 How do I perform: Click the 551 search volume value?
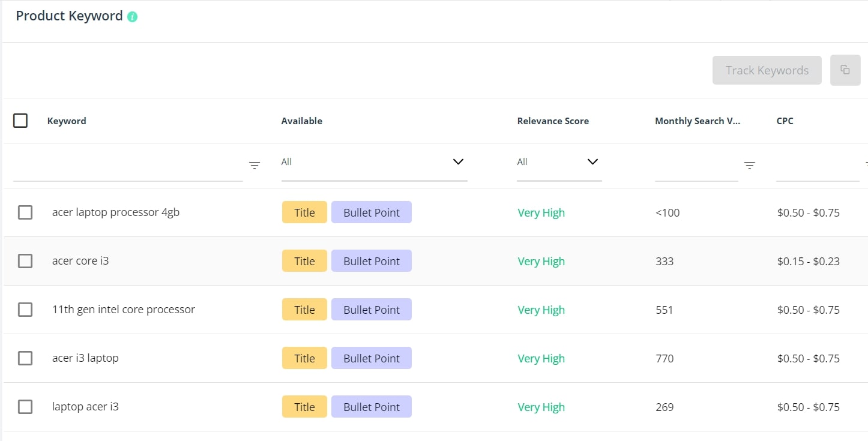(665, 310)
